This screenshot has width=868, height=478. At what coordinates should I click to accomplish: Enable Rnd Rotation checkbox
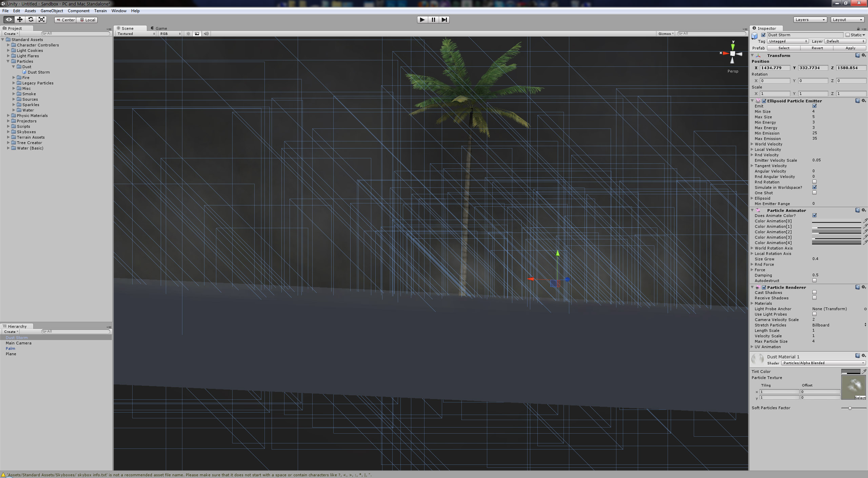pos(814,182)
